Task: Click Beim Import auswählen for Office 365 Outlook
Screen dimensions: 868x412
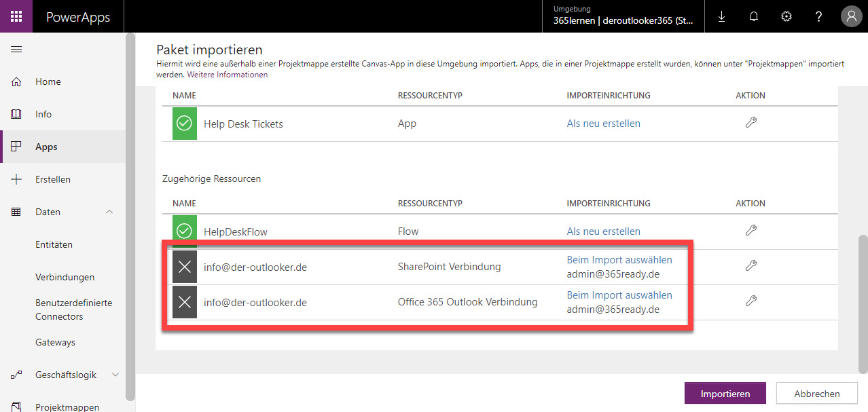Action: point(619,295)
